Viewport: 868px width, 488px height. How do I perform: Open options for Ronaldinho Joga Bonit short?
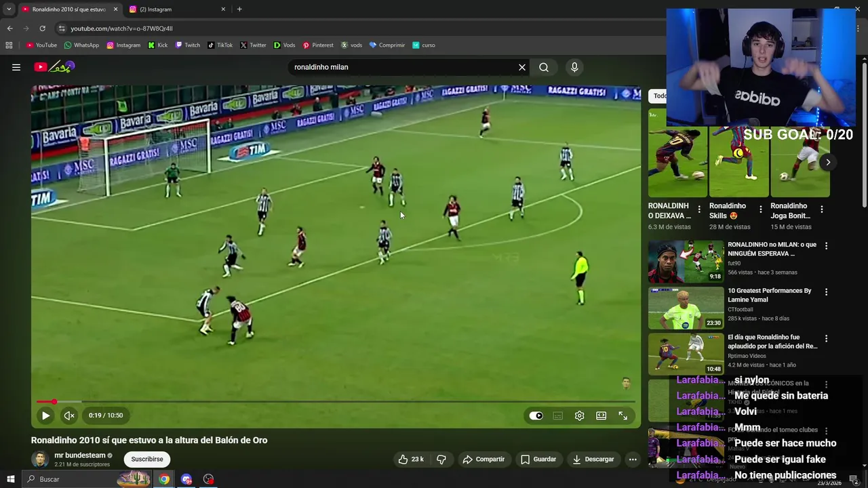pyautogui.click(x=821, y=209)
